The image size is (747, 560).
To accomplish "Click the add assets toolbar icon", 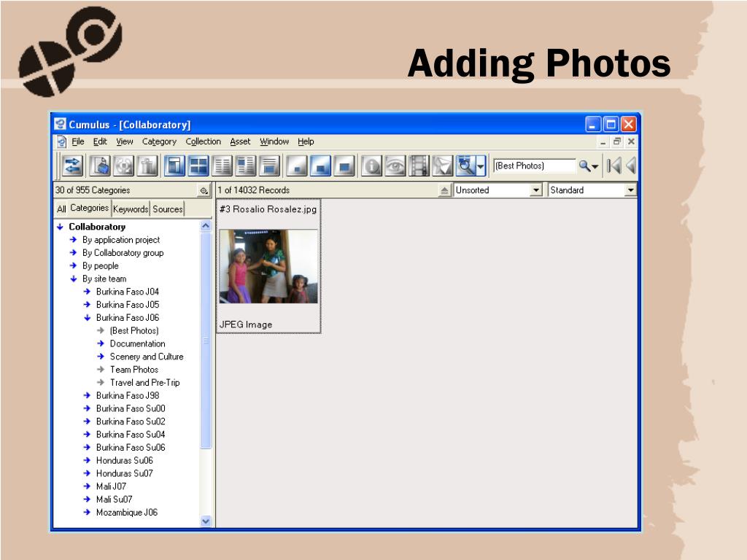I will click(x=101, y=166).
